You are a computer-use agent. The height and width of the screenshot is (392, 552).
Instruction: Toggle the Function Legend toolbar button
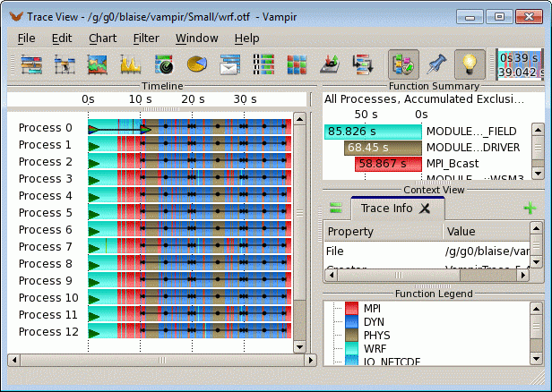(x=403, y=64)
